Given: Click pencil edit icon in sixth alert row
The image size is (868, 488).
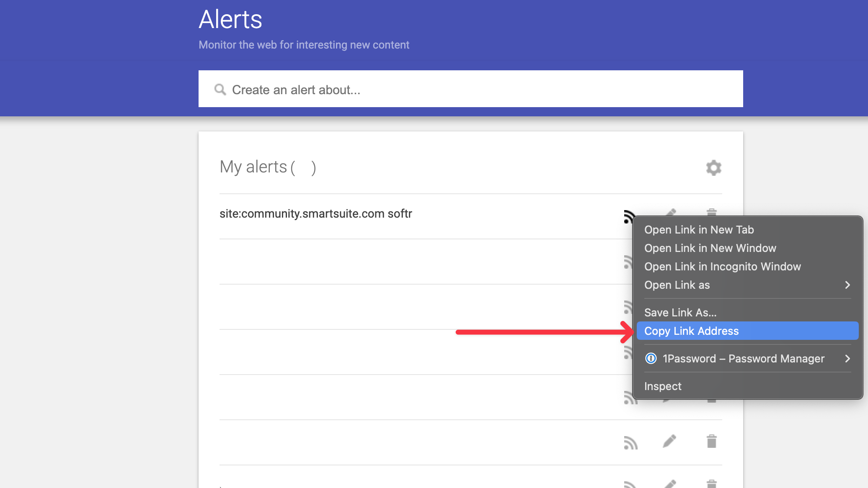Looking at the screenshot, I should pyautogui.click(x=669, y=441).
